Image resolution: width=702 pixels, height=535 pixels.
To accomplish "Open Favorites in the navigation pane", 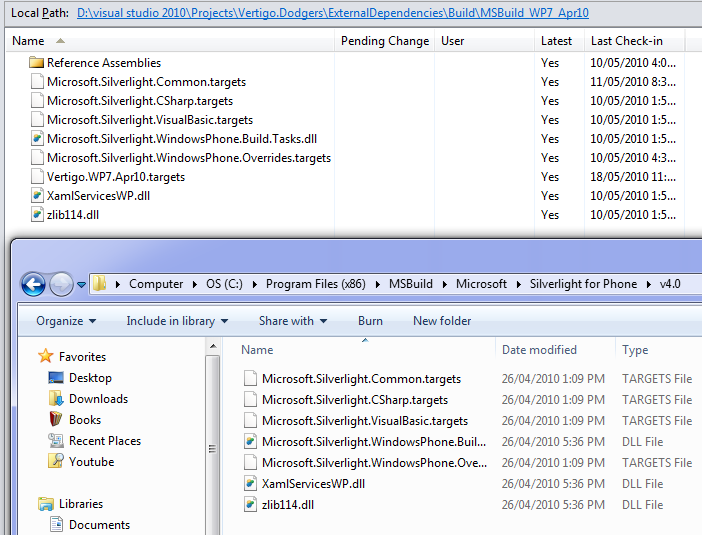I will pos(82,357).
